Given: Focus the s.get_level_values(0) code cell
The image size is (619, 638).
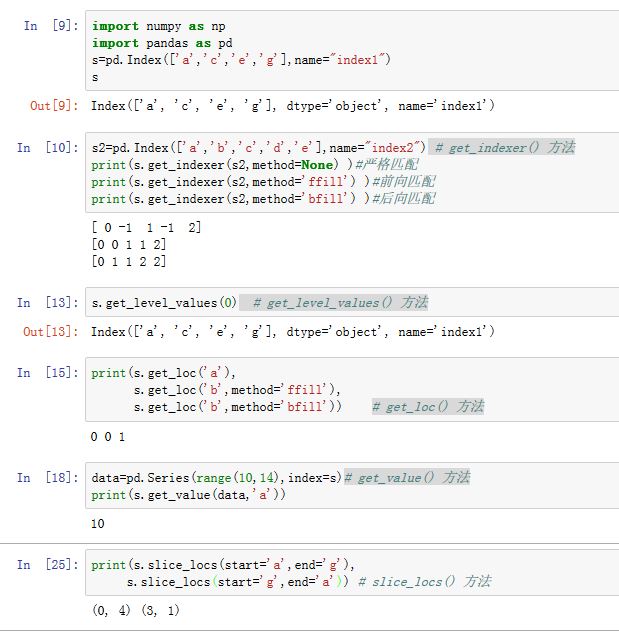Looking at the screenshot, I should point(350,303).
